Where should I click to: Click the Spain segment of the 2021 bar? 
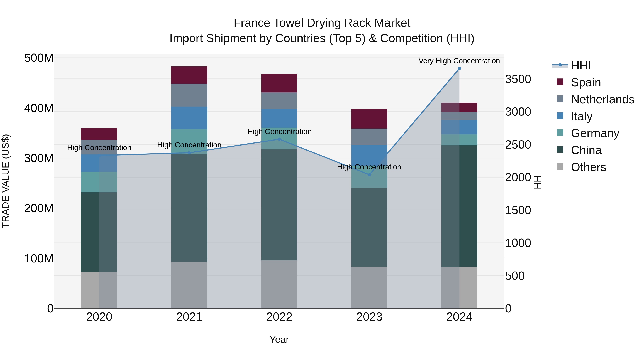(189, 75)
